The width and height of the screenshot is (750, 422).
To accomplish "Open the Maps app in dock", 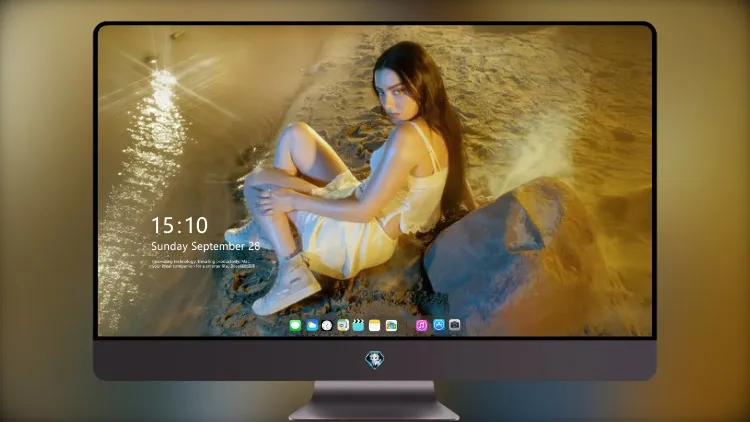I will pyautogui.click(x=343, y=326).
